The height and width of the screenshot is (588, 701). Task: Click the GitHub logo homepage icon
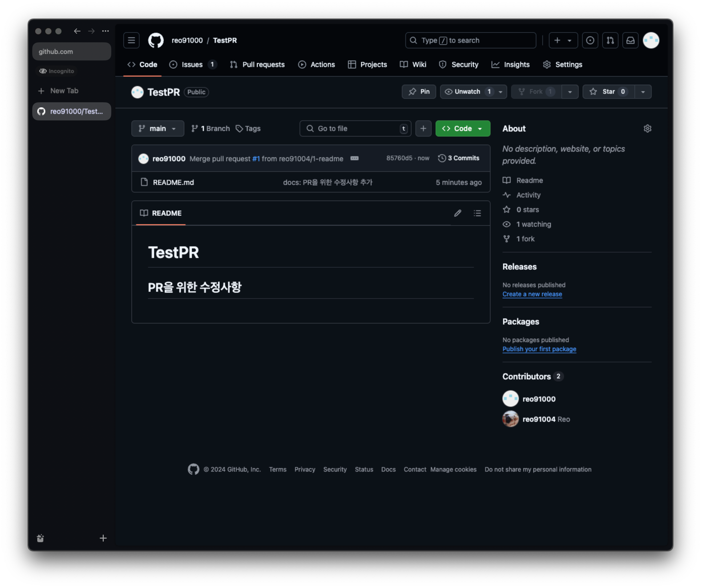click(x=156, y=40)
